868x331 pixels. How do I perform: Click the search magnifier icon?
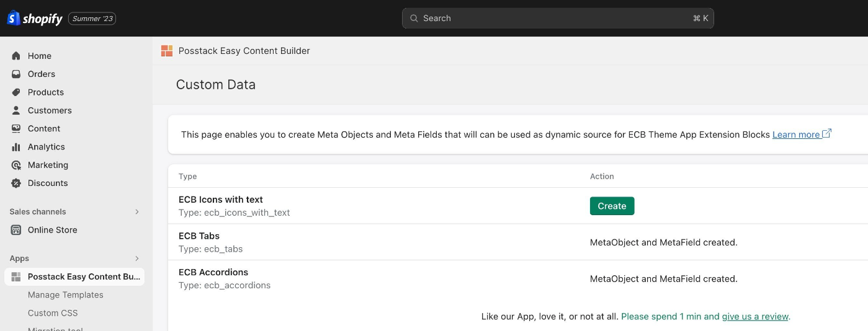pos(414,19)
